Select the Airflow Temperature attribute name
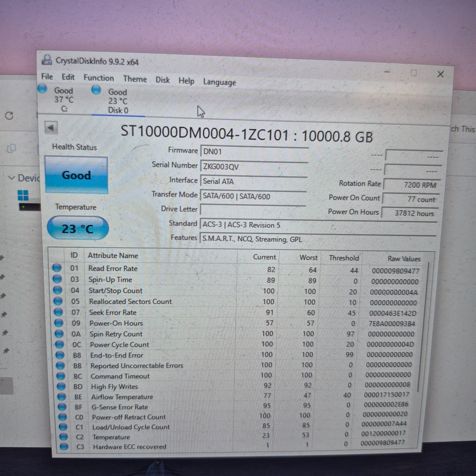Viewport: 476px width, 476px height. pyautogui.click(x=122, y=397)
